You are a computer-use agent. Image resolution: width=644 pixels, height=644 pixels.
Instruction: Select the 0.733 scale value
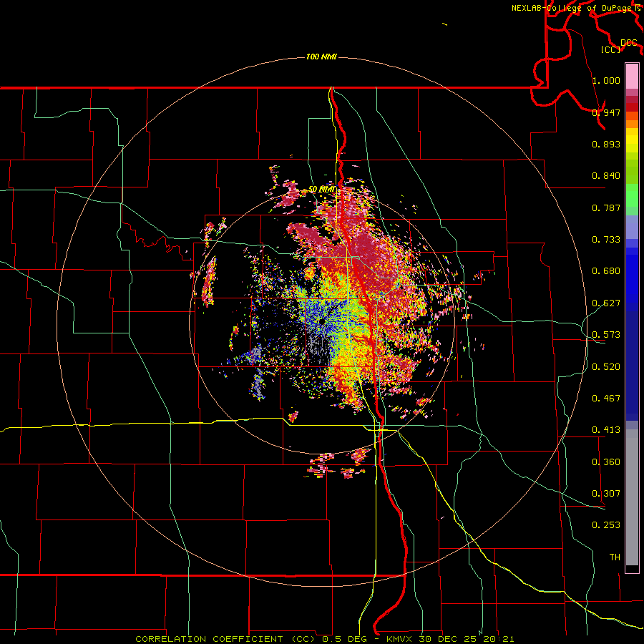[606, 240]
